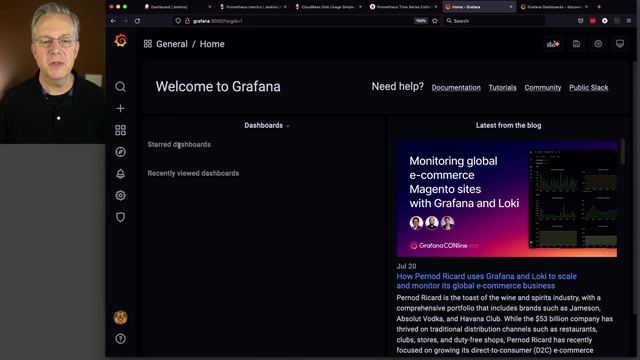
Task: Close the Home - Grafana tab
Action: [x=511, y=7]
